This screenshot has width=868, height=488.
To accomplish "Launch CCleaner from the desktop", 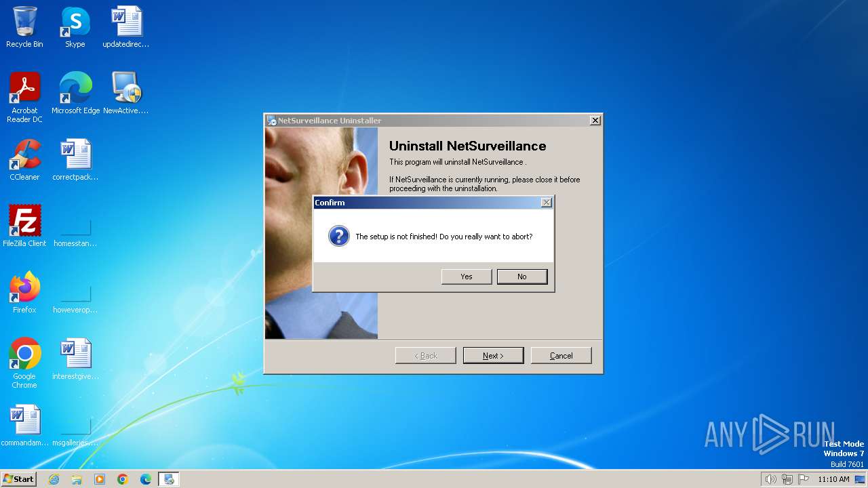I will [24, 160].
